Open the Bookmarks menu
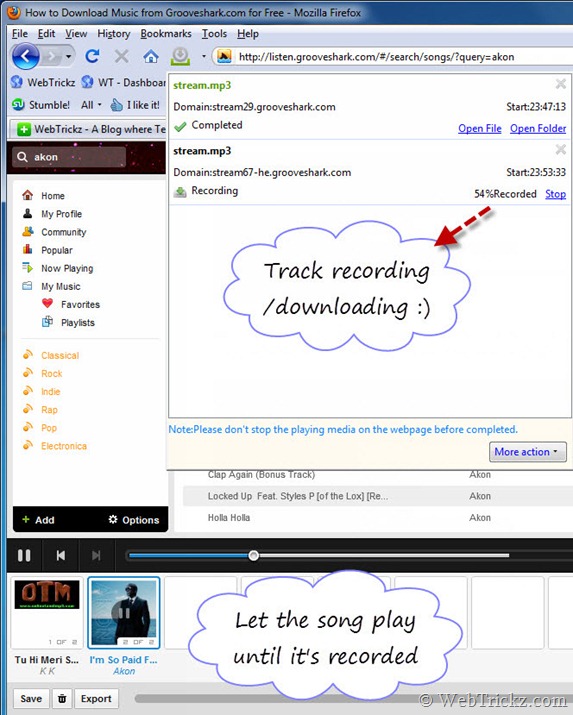Viewport: 573px width, 715px height. [166, 34]
